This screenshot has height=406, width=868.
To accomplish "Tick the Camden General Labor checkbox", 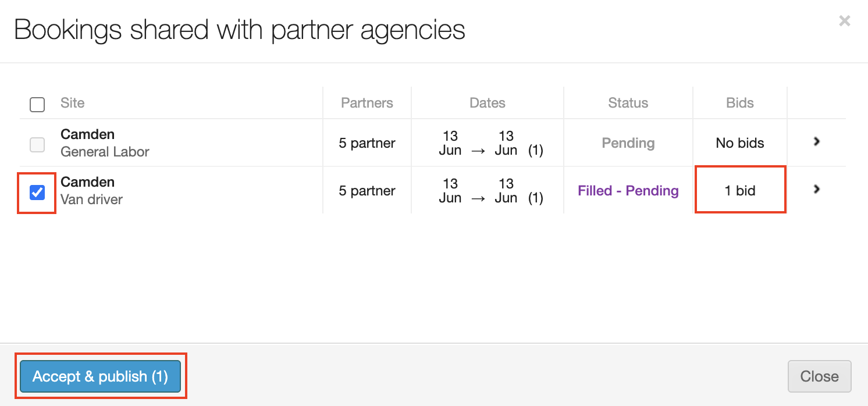I will point(37,144).
